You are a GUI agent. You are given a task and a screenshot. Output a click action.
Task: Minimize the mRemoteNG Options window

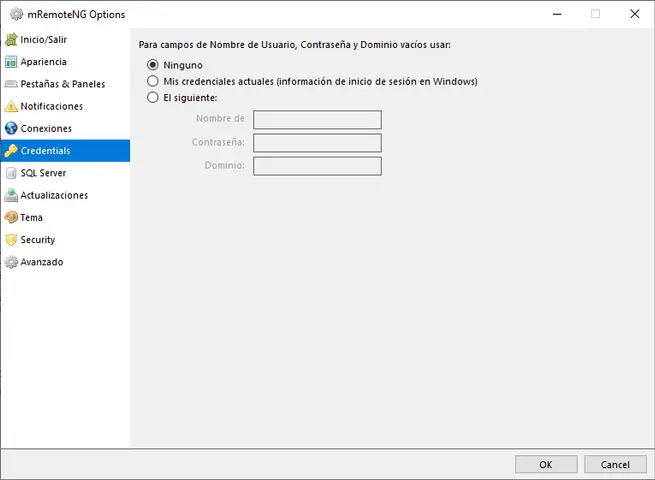[x=557, y=14]
